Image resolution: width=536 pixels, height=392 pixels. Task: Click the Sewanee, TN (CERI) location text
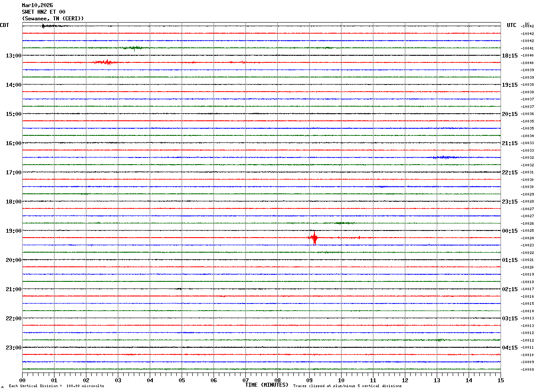(x=53, y=19)
